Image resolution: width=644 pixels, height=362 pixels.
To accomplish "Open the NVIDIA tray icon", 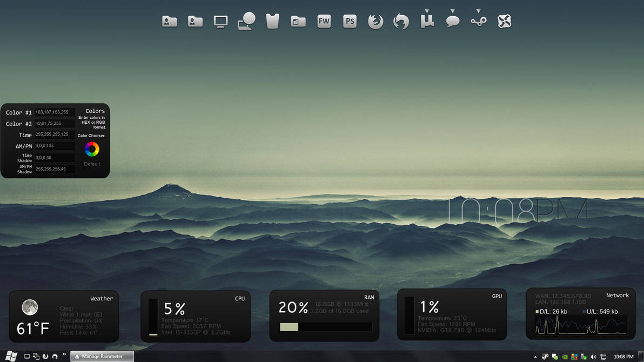I will (565, 357).
